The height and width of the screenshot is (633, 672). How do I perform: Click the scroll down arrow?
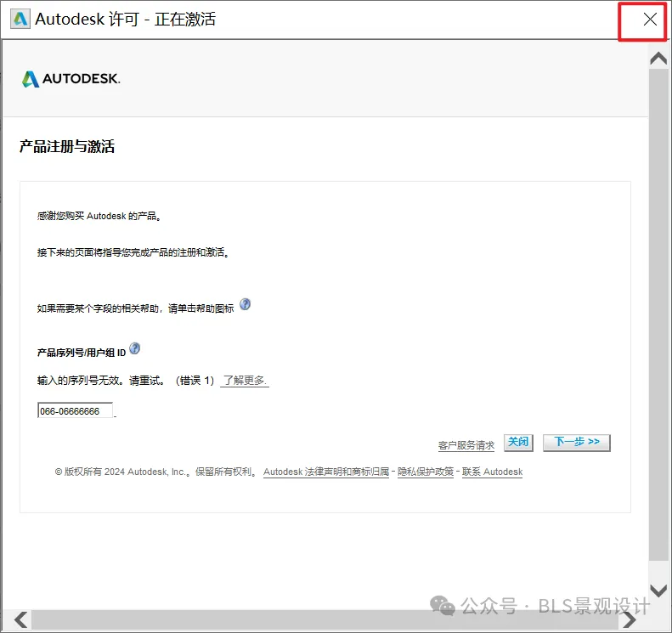pos(658,590)
